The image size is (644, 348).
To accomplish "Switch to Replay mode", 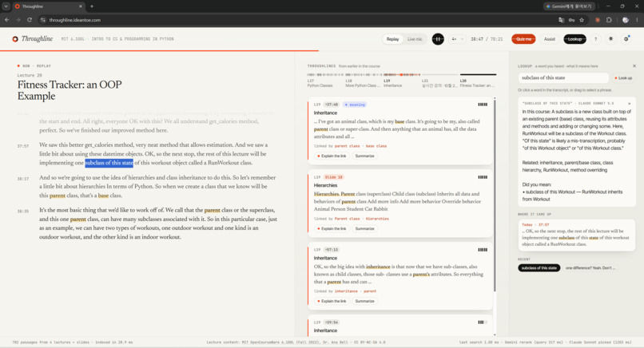I will 392,39.
